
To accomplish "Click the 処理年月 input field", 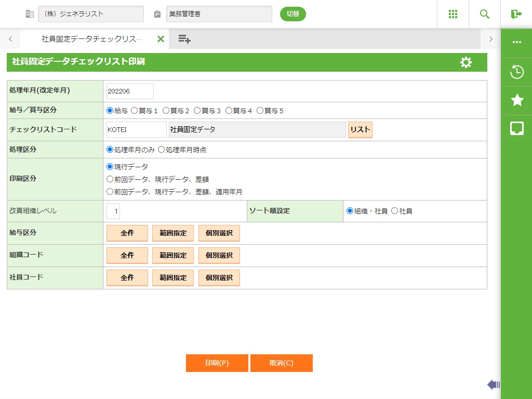I will 130,91.
